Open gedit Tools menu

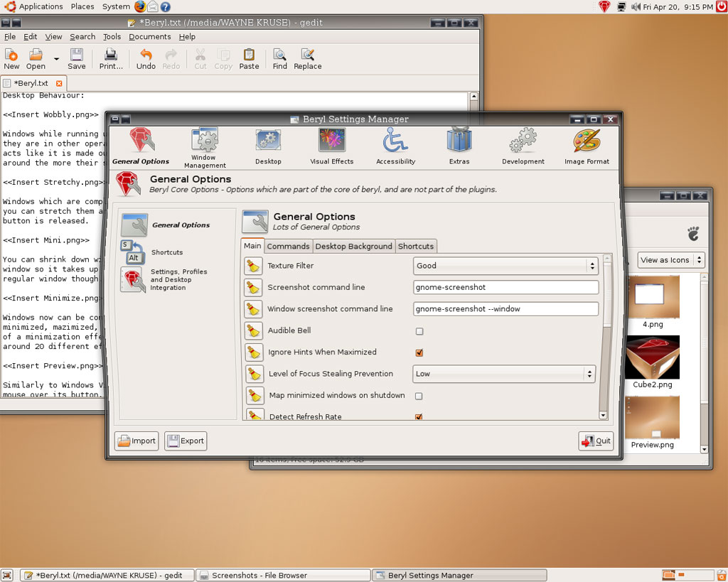click(112, 37)
